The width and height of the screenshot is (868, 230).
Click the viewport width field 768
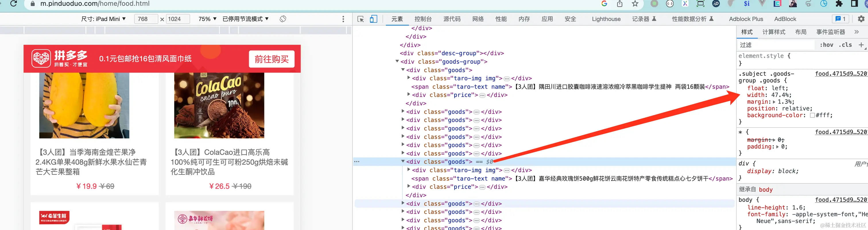point(146,19)
